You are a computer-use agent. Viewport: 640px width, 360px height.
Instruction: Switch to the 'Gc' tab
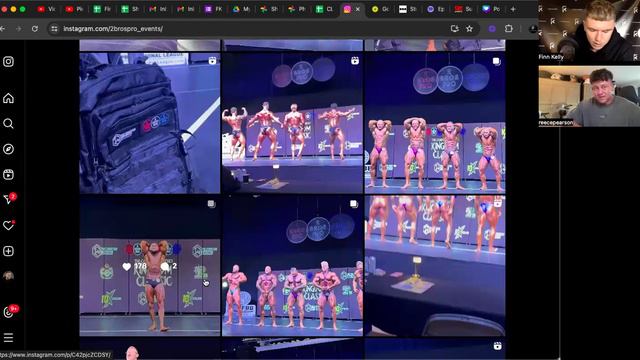pos(380,9)
